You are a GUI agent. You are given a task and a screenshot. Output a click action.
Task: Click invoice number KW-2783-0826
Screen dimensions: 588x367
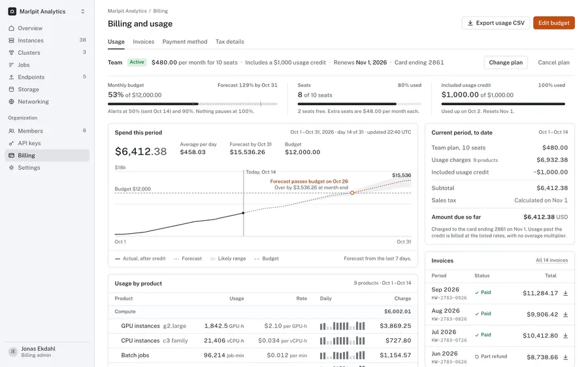[x=449, y=319]
